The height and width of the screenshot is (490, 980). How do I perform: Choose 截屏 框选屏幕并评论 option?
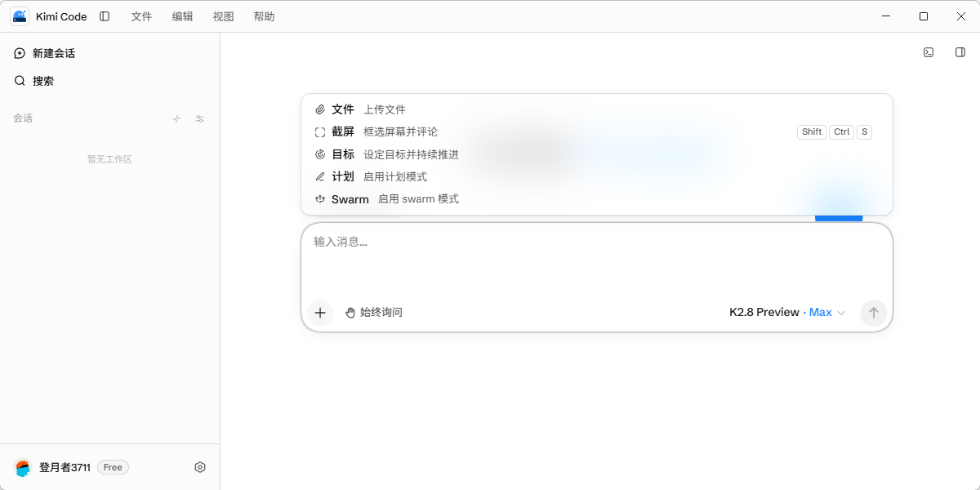[597, 131]
